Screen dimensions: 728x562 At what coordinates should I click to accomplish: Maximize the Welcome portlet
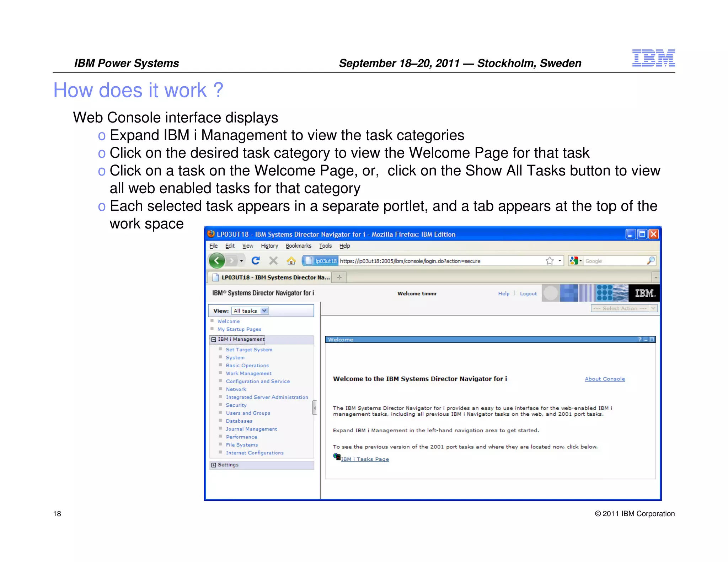pyautogui.click(x=652, y=340)
